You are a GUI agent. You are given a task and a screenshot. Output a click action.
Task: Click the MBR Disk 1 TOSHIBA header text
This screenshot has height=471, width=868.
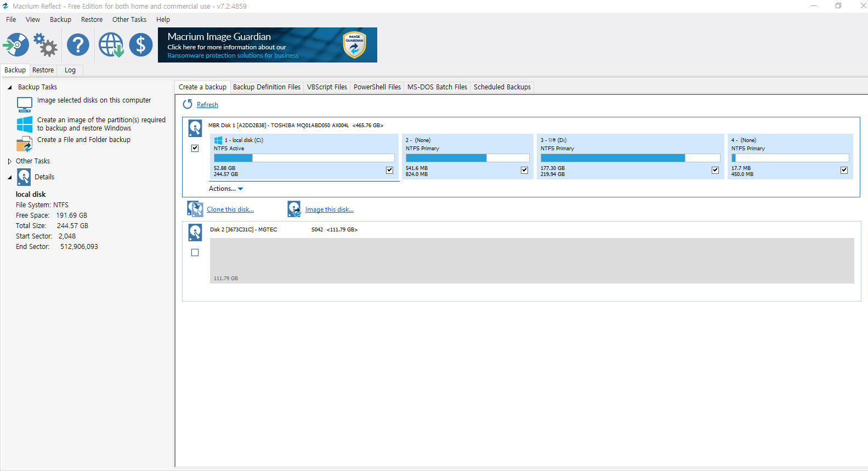click(296, 126)
